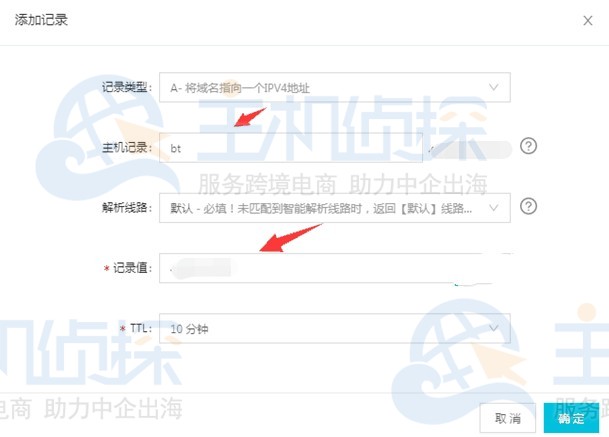Click the 解析线路 label
Screen dimensions: 609x437
(x=127, y=208)
